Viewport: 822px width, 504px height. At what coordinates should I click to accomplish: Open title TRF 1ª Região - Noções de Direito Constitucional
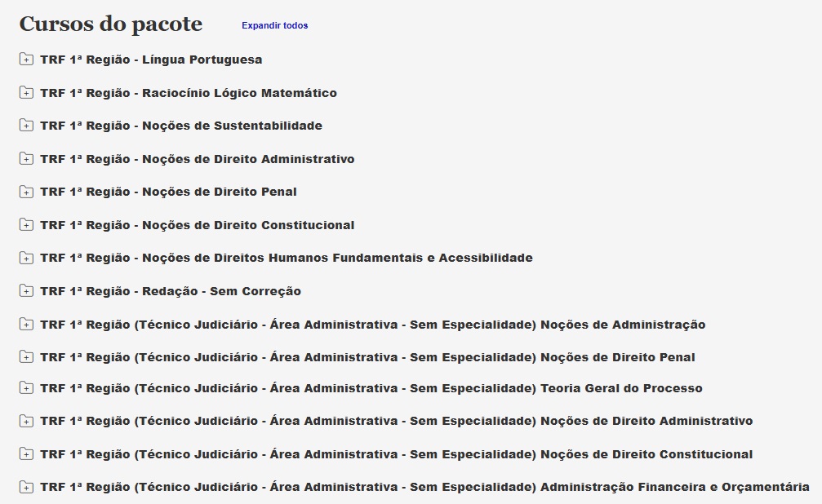(x=197, y=225)
